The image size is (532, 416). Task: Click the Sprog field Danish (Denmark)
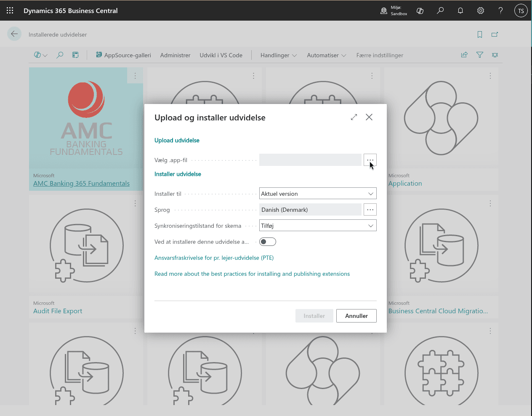point(310,210)
